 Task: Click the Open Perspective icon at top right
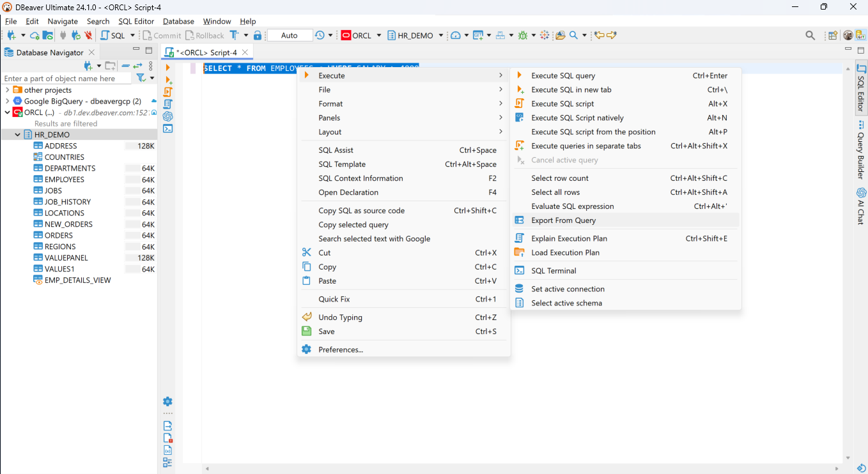point(833,35)
